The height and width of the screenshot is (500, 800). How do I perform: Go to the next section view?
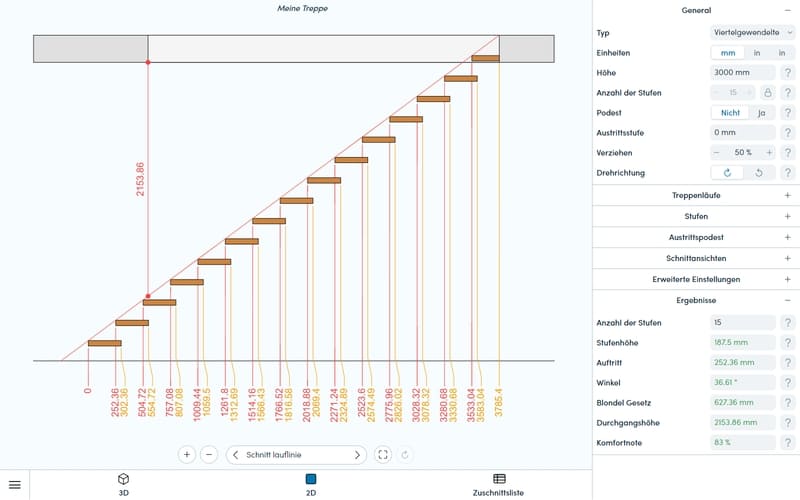tap(357, 455)
